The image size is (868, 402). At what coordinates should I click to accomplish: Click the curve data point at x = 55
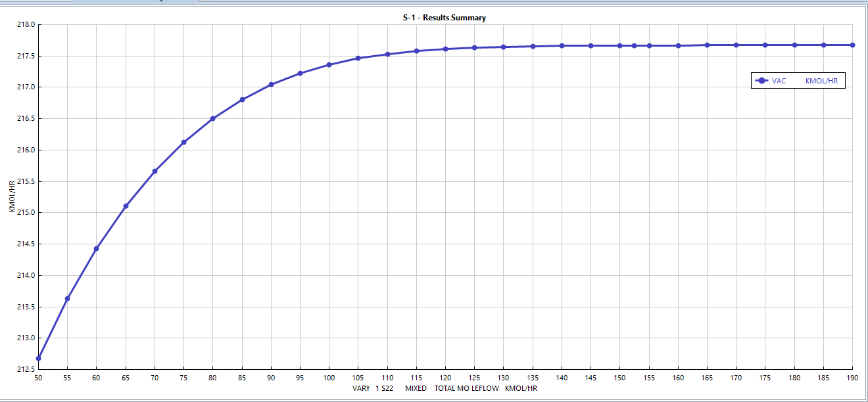(x=67, y=298)
